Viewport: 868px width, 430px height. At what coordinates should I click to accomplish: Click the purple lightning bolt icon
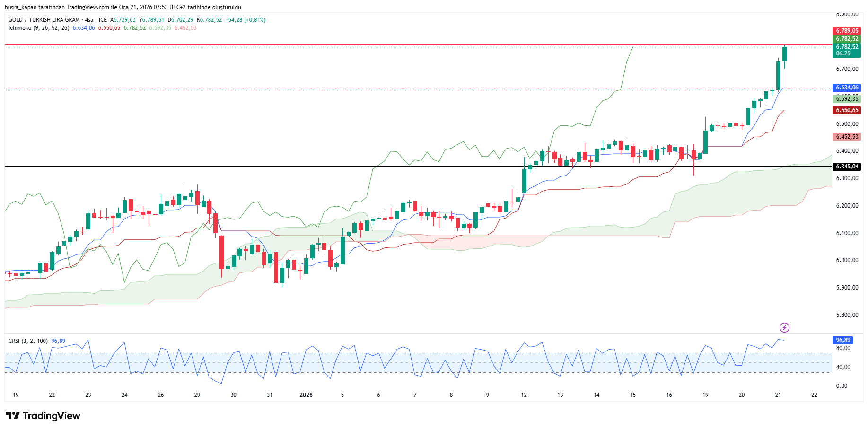784,327
